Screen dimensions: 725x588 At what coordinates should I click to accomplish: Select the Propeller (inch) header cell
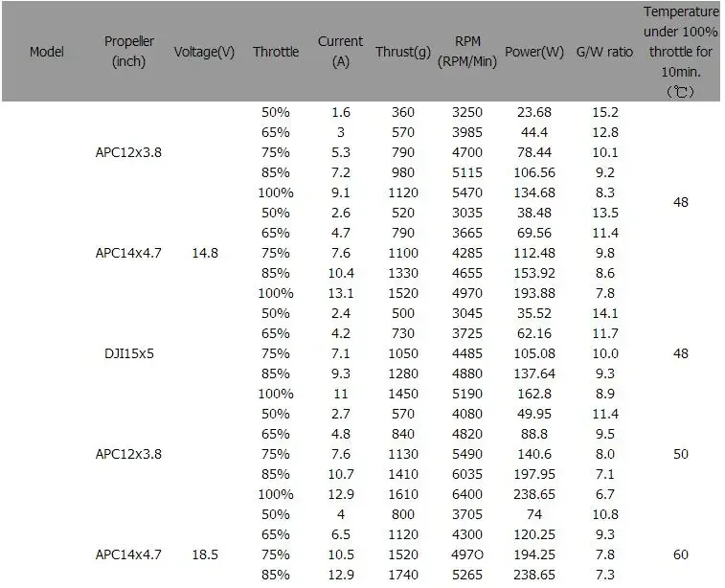point(129,52)
